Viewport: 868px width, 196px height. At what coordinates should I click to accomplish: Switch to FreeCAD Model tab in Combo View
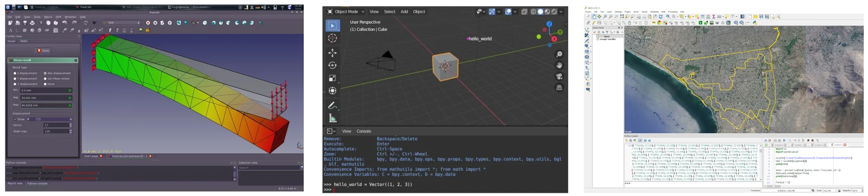[x=11, y=41]
